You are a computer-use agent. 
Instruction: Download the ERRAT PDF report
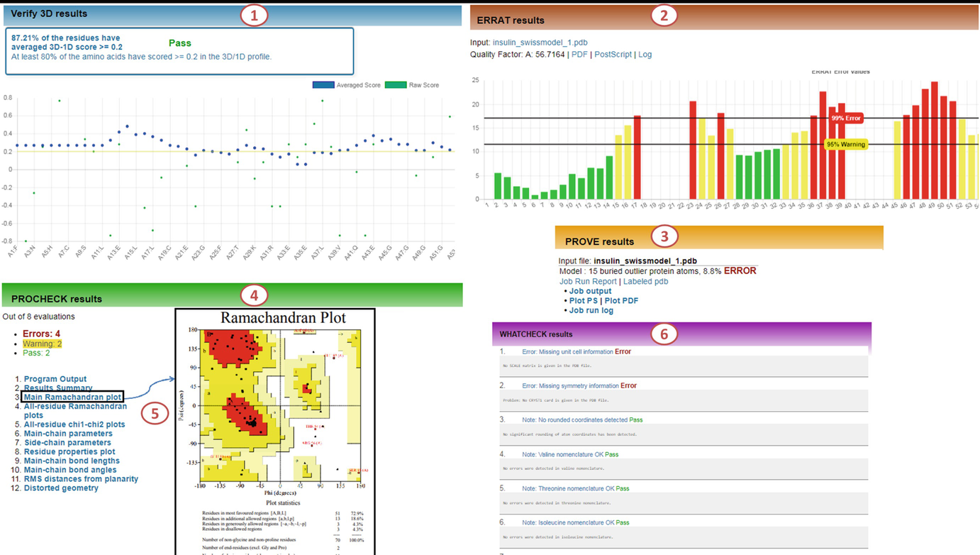click(x=579, y=54)
